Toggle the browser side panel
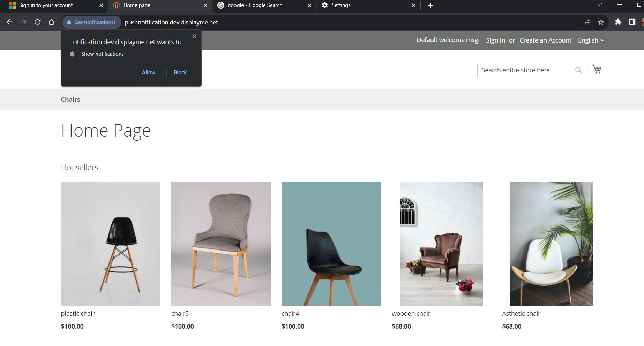644x346 pixels. point(632,22)
